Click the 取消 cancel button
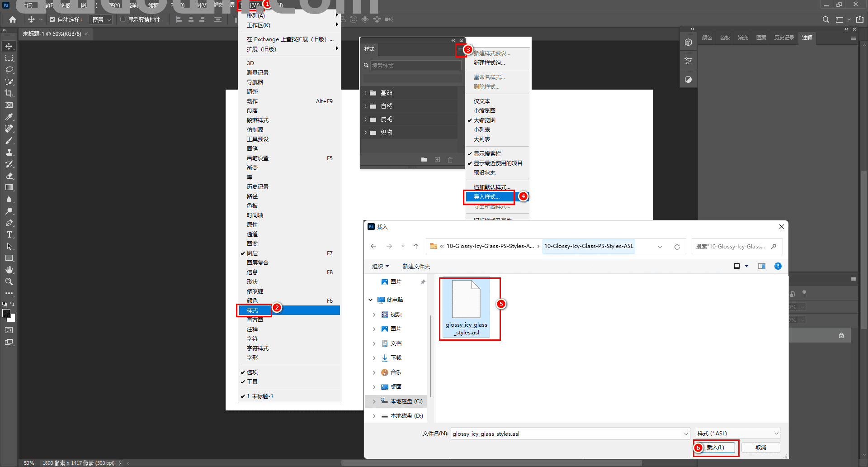Screen dimensions: 868x467 click(760, 448)
